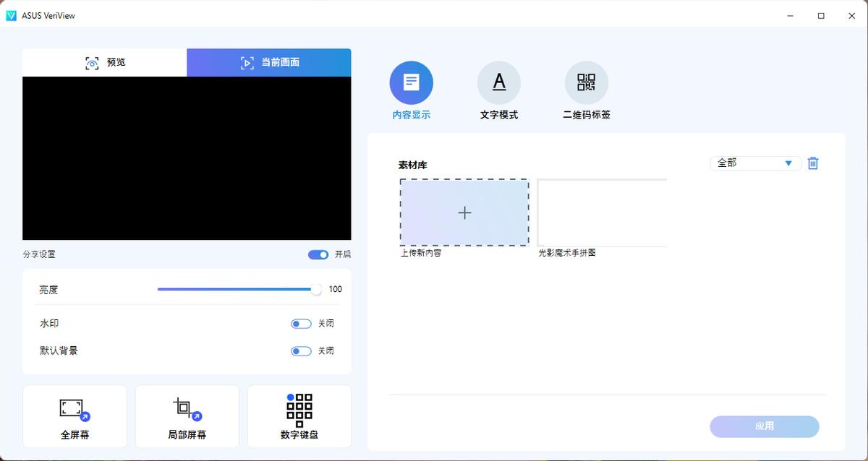868x461 pixels.
Task: Enable the 水印 watermark toggle
Action: [x=300, y=323]
